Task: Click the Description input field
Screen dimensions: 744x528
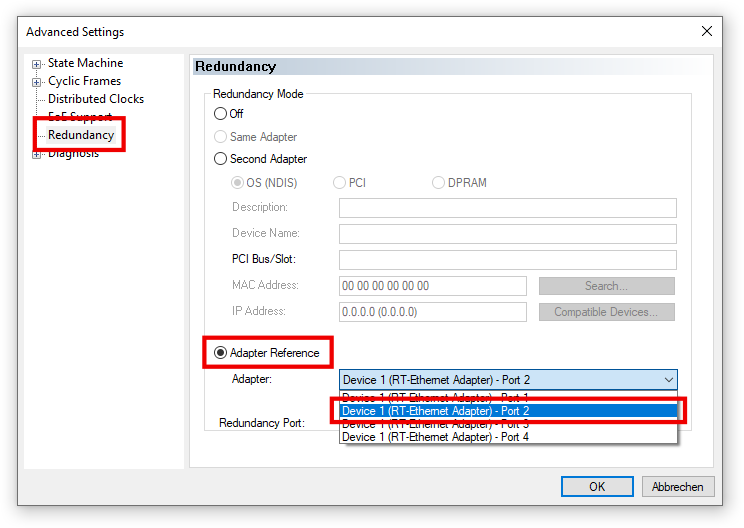Action: pyautogui.click(x=508, y=208)
